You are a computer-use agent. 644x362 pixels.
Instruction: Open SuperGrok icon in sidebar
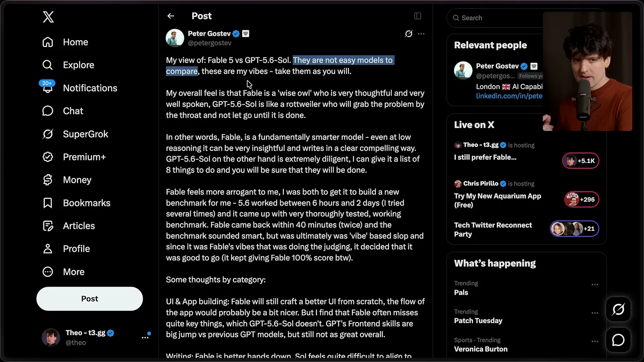coord(48,134)
